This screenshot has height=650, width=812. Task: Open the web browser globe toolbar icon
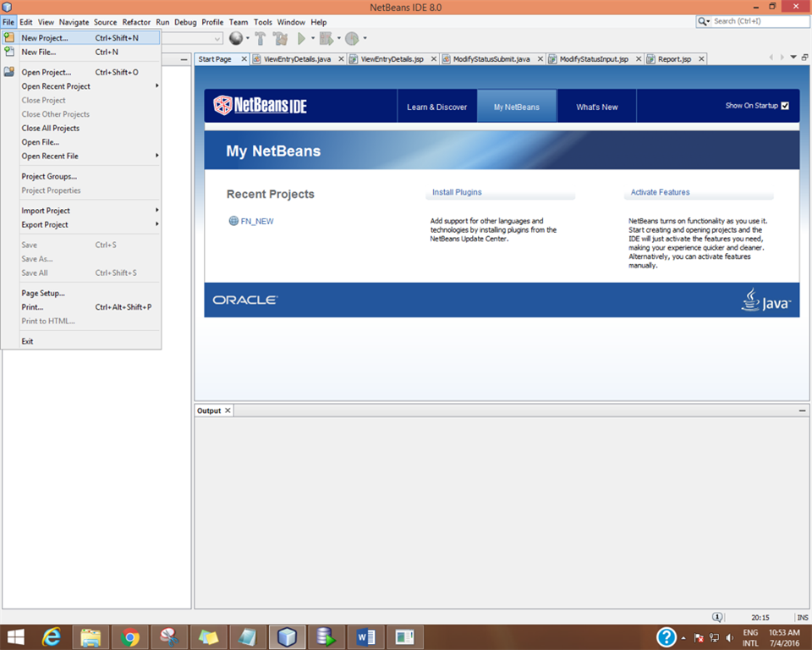coord(236,38)
